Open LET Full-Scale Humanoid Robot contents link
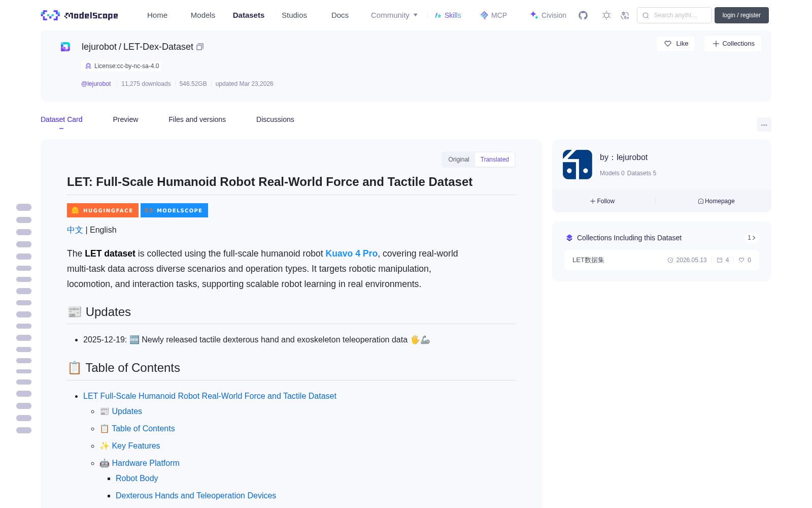 tap(210, 396)
